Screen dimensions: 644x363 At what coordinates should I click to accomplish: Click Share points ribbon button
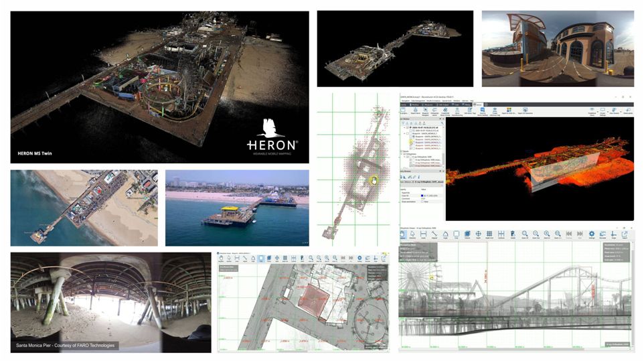[x=627, y=111]
